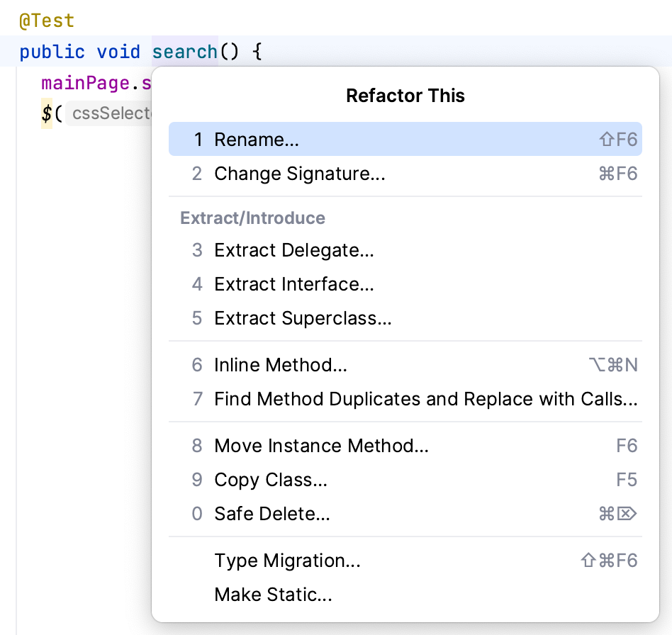Image resolution: width=672 pixels, height=635 pixels.
Task: Click the dollar sign selector call
Action: coord(46,114)
